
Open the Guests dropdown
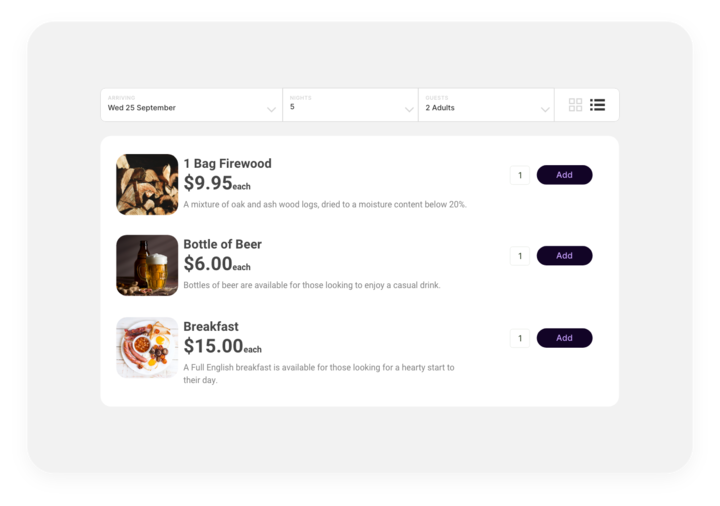(485, 105)
